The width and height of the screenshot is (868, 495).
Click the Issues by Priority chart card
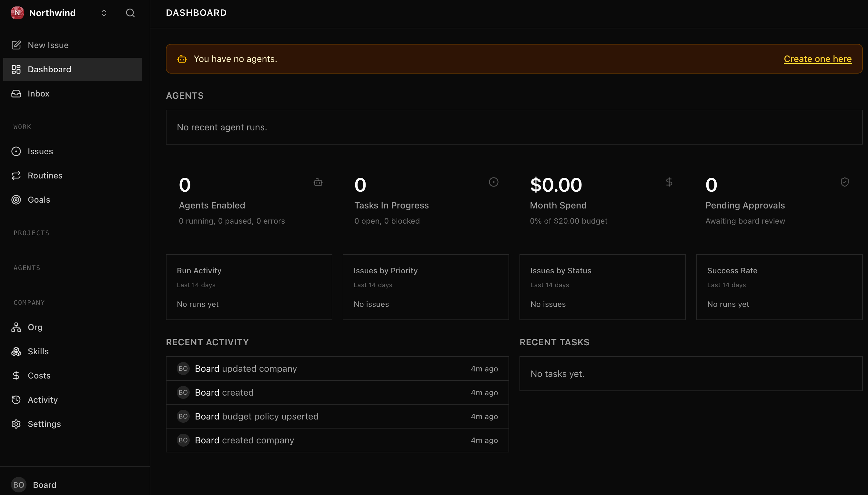pos(426,287)
